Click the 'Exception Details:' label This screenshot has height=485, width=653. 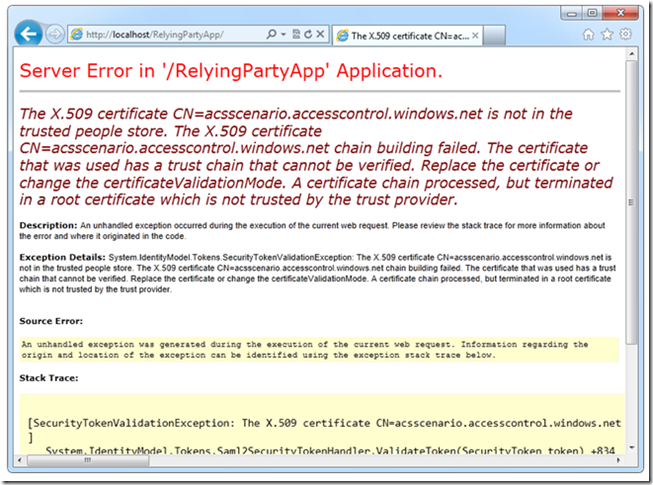62,257
